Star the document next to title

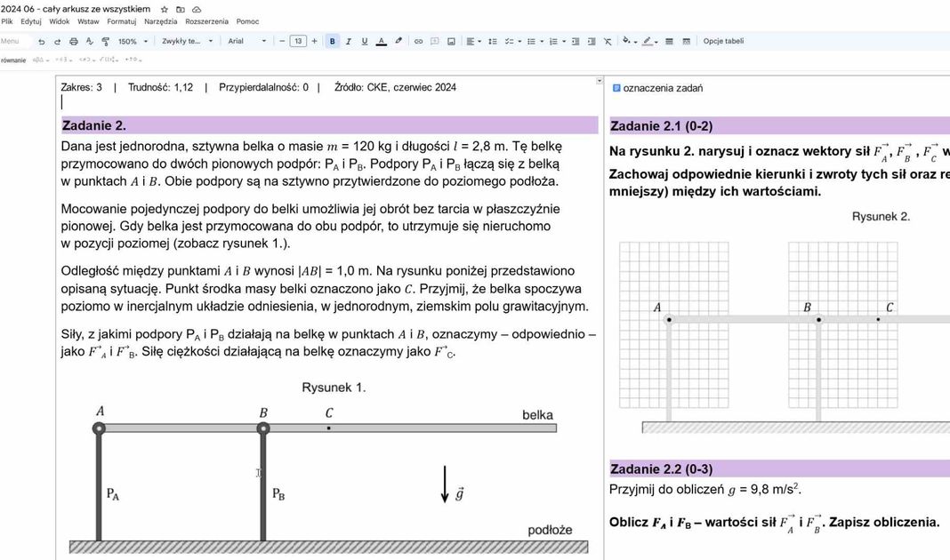(164, 9)
